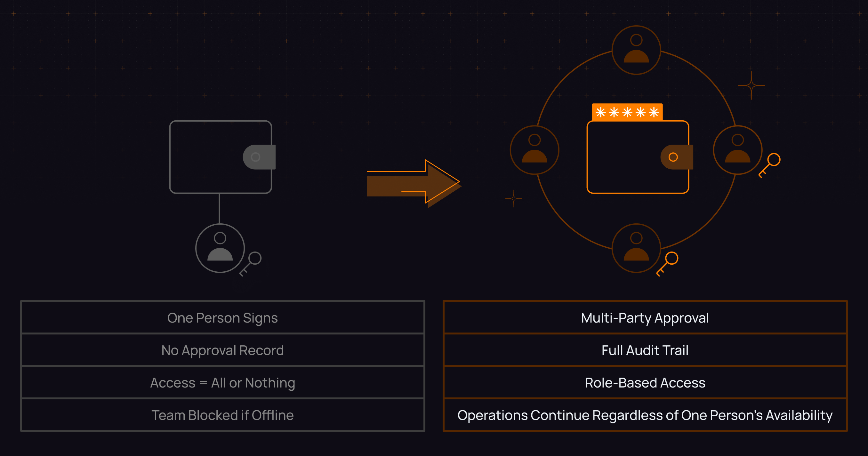Select the Access = All or Nothing row
Image resolution: width=868 pixels, height=456 pixels.
coord(222,383)
